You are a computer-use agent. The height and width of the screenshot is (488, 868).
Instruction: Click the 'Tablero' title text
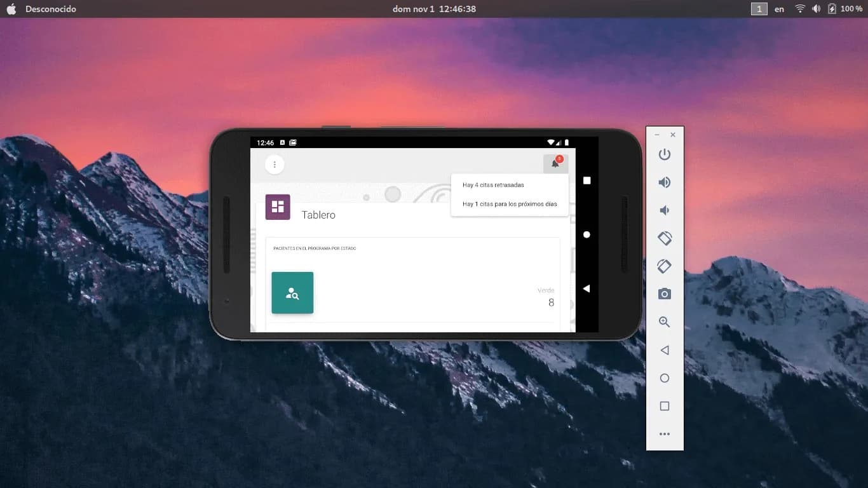[318, 215]
